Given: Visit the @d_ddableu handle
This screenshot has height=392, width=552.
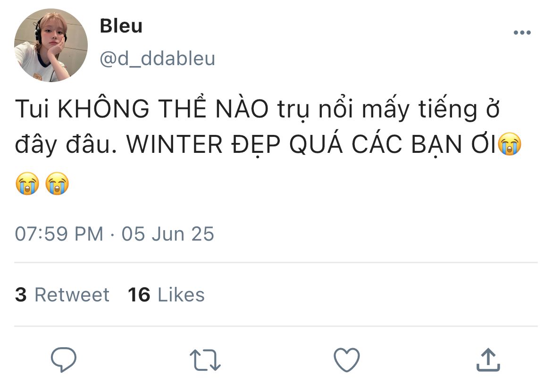Looking at the screenshot, I should (x=158, y=58).
